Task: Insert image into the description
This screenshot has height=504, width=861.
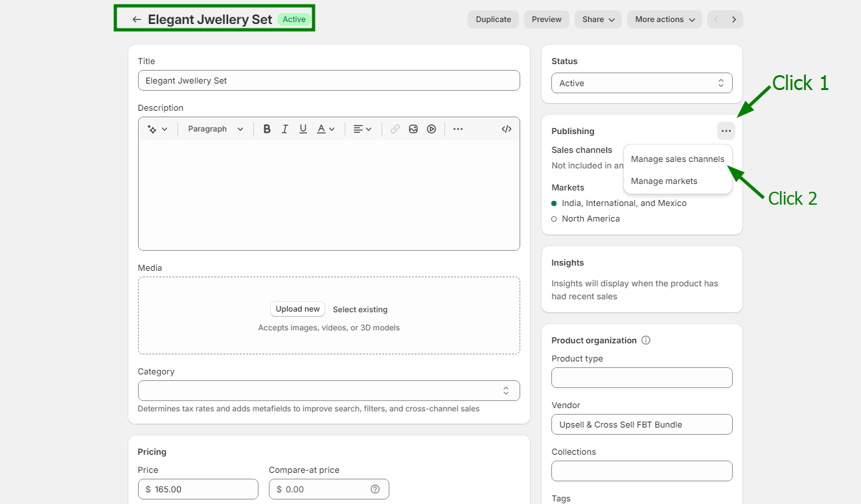Action: 413,129
